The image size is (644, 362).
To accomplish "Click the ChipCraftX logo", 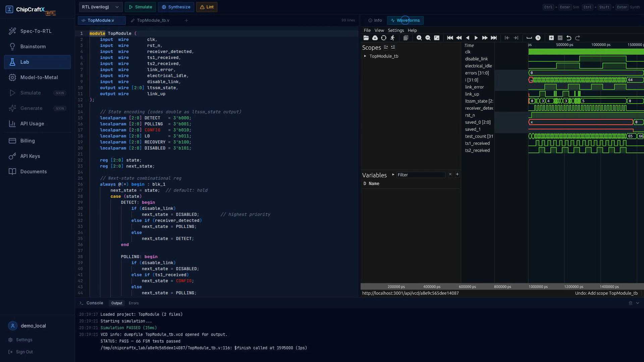I will point(30,9).
